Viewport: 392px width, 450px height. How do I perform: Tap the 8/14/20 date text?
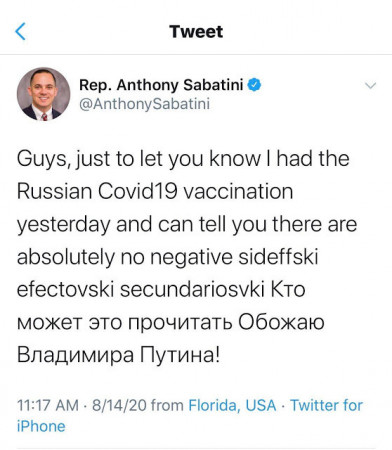tap(119, 405)
